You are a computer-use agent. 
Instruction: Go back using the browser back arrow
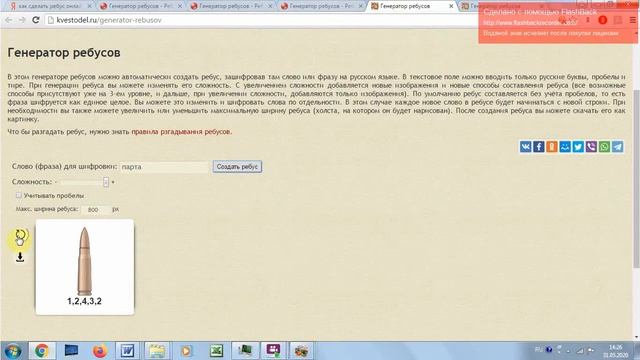pyautogui.click(x=9, y=20)
